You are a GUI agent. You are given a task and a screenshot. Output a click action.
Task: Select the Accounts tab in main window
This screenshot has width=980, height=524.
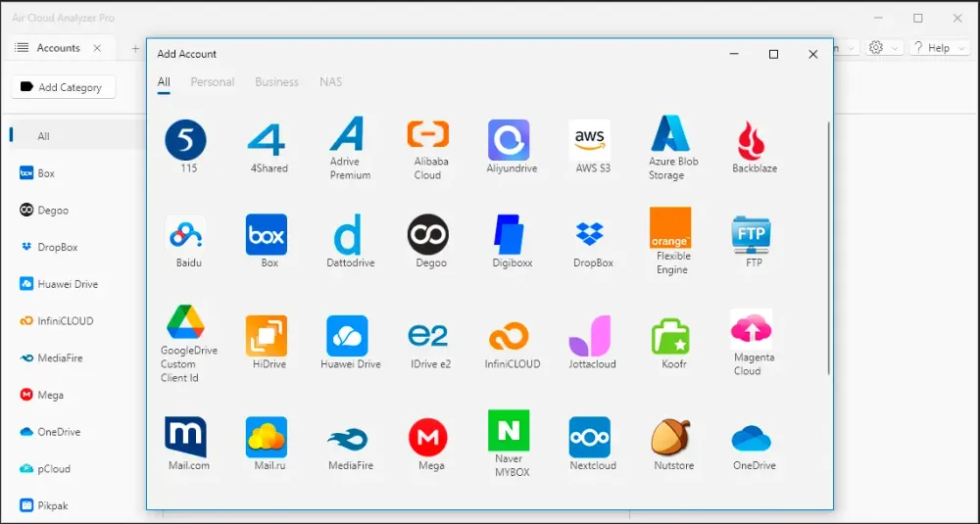pos(58,48)
